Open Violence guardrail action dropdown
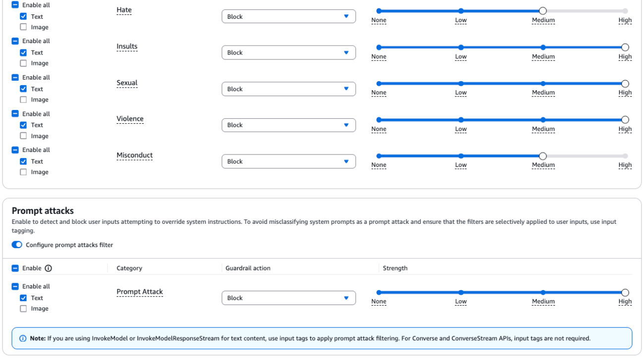 click(288, 125)
